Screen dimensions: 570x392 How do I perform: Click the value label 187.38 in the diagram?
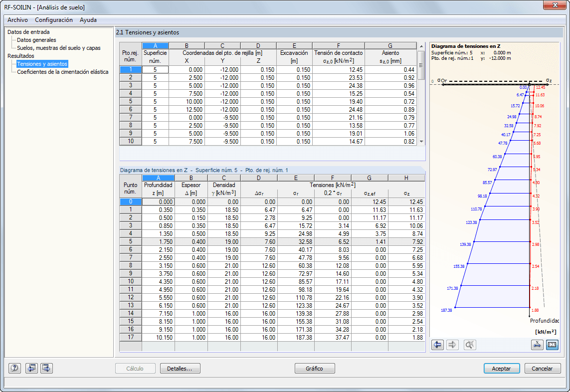446,311
